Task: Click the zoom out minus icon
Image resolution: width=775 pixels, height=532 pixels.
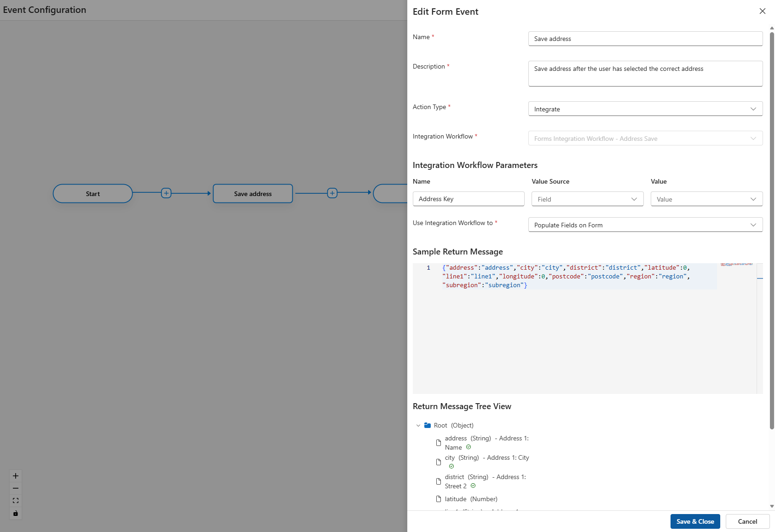Action: coord(16,488)
